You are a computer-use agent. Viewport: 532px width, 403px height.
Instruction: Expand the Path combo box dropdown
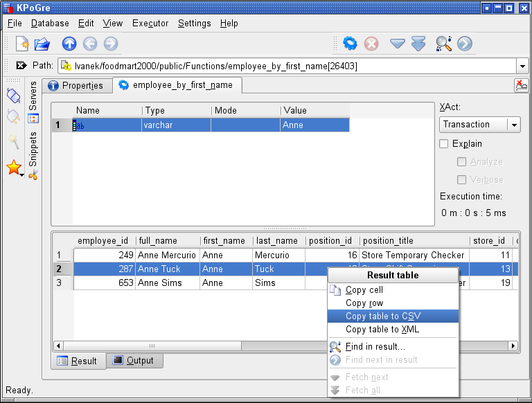pos(522,66)
